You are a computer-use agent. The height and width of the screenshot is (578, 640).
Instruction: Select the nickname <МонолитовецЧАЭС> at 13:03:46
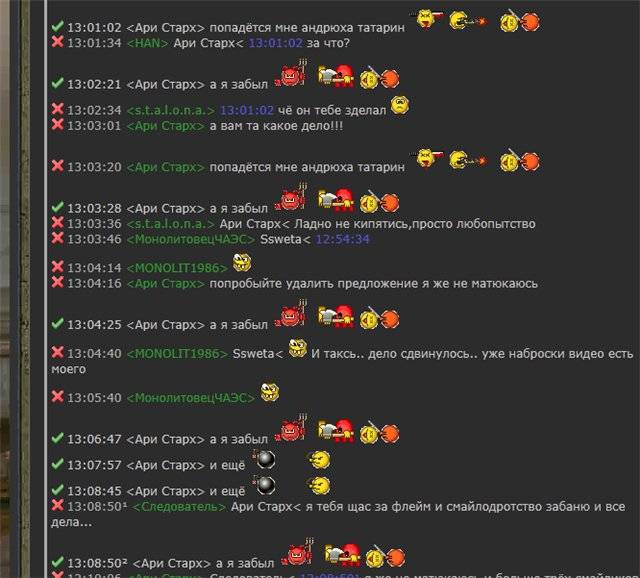[191, 239]
